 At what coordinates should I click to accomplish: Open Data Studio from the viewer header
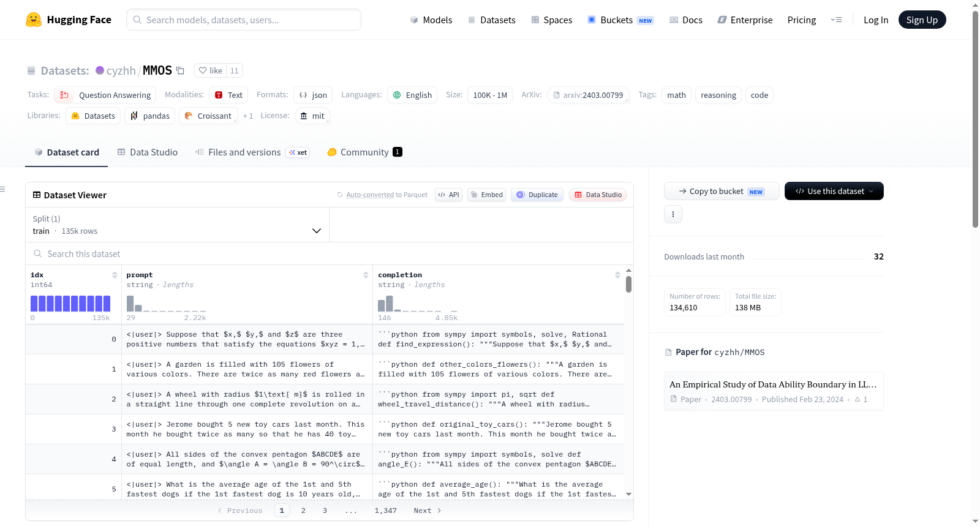coord(598,195)
